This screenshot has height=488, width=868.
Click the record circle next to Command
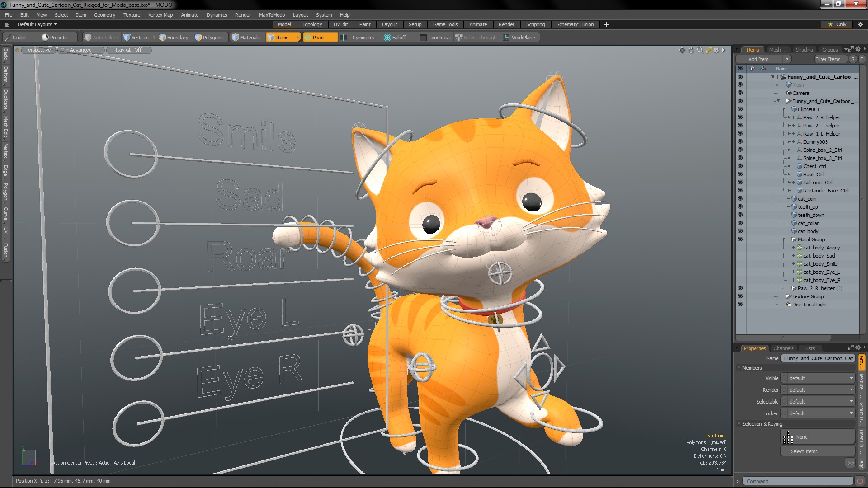click(860, 481)
